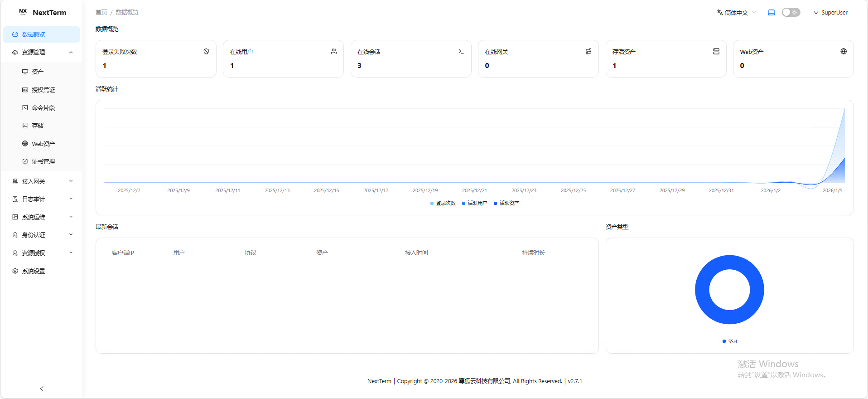
Task: Click the shield icon on 登录失败次数 card
Action: pos(206,52)
